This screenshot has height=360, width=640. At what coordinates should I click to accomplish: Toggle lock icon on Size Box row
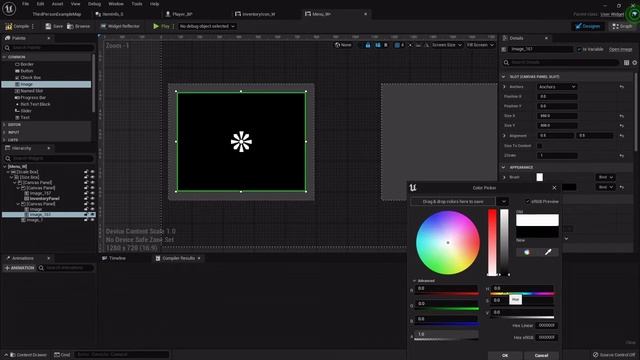click(x=86, y=177)
